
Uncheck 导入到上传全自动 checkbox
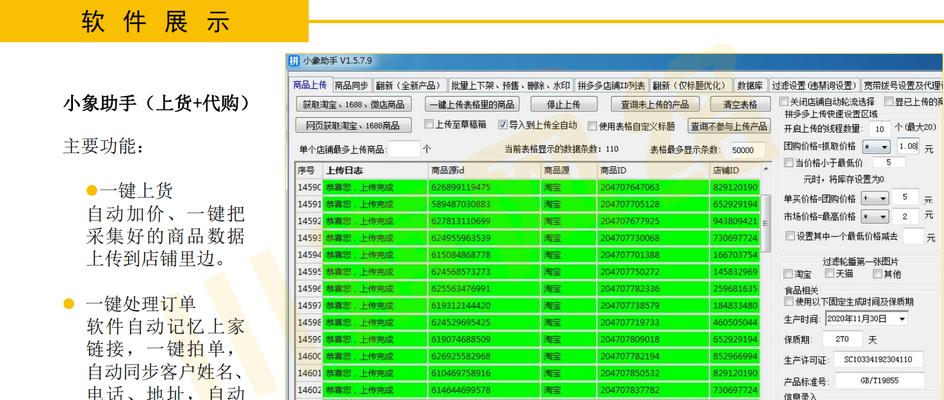pos(503,125)
